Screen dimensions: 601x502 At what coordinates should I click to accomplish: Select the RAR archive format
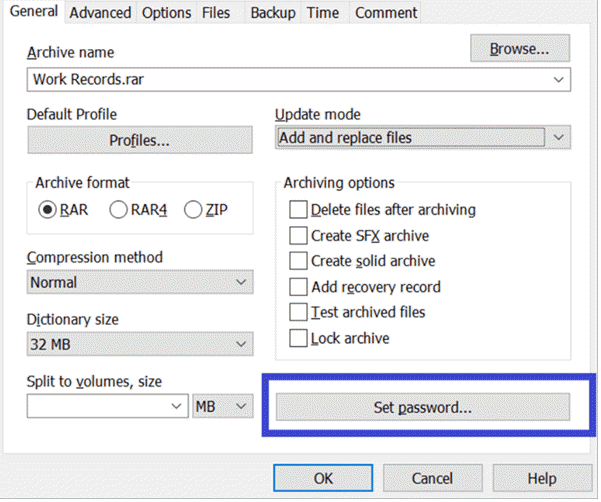click(47, 210)
